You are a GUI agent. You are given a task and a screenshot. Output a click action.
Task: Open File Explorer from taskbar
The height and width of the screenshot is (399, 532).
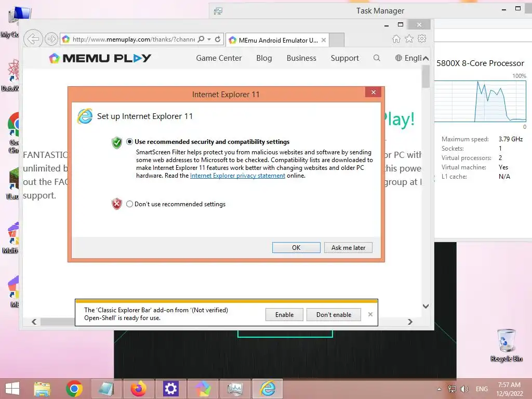pyautogui.click(x=42, y=389)
